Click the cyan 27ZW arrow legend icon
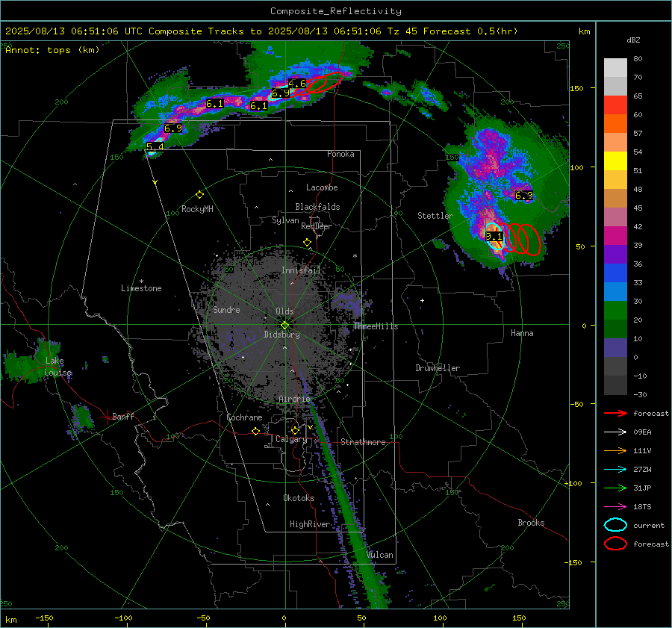 (615, 470)
